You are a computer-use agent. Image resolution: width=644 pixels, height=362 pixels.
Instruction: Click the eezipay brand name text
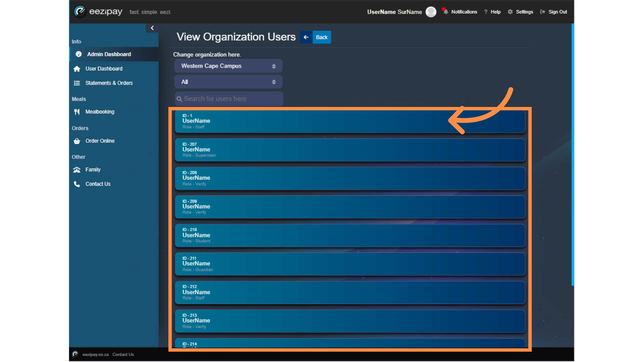(x=106, y=12)
